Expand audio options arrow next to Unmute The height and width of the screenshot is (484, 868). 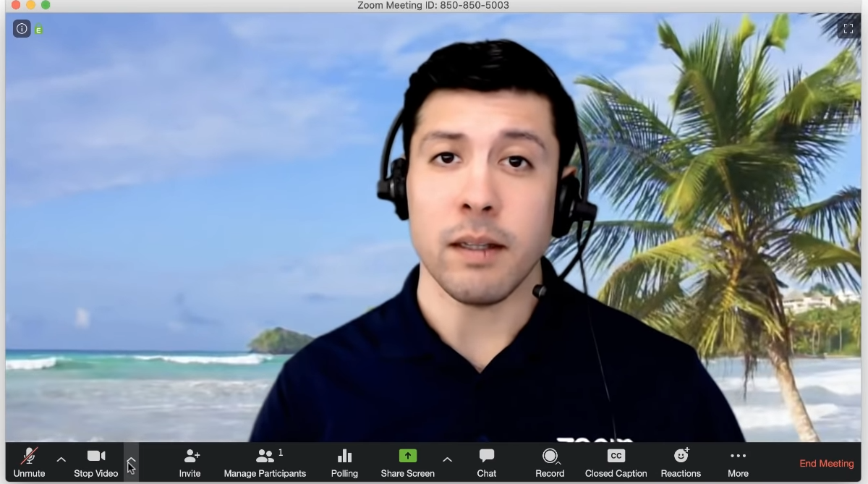(x=61, y=459)
